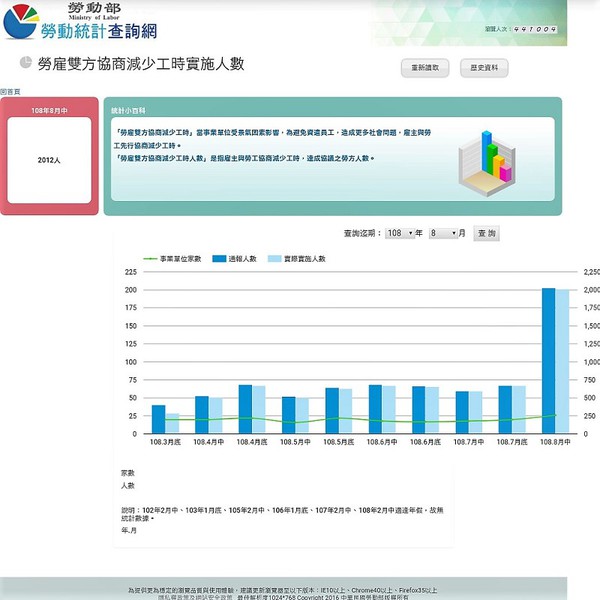The image size is (600, 600).
Task: Click the visitor counter digits
Action: [x=534, y=30]
